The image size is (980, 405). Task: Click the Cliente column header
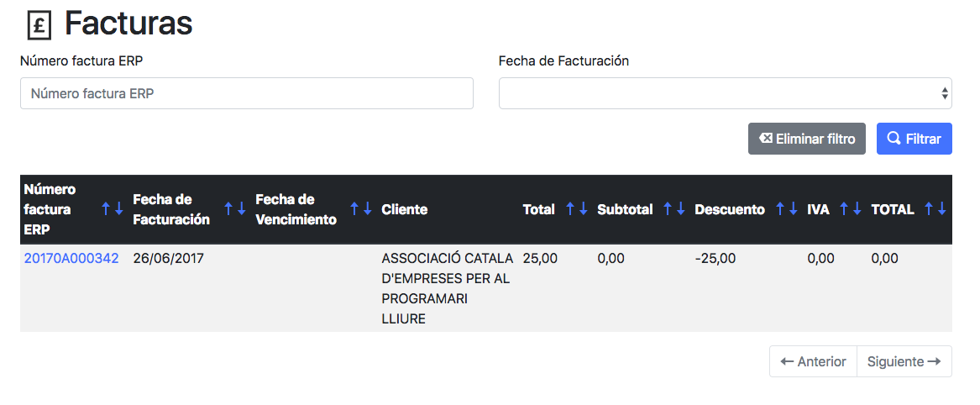click(x=405, y=209)
